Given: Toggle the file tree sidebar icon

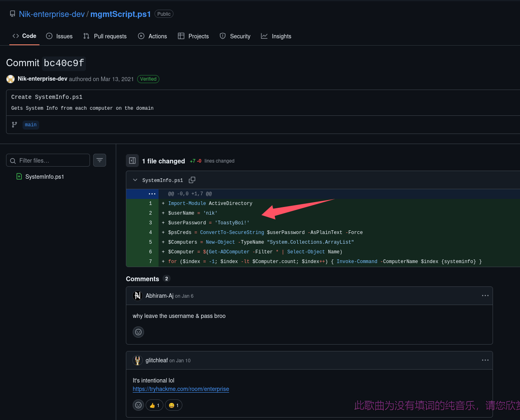Looking at the screenshot, I should (x=132, y=161).
